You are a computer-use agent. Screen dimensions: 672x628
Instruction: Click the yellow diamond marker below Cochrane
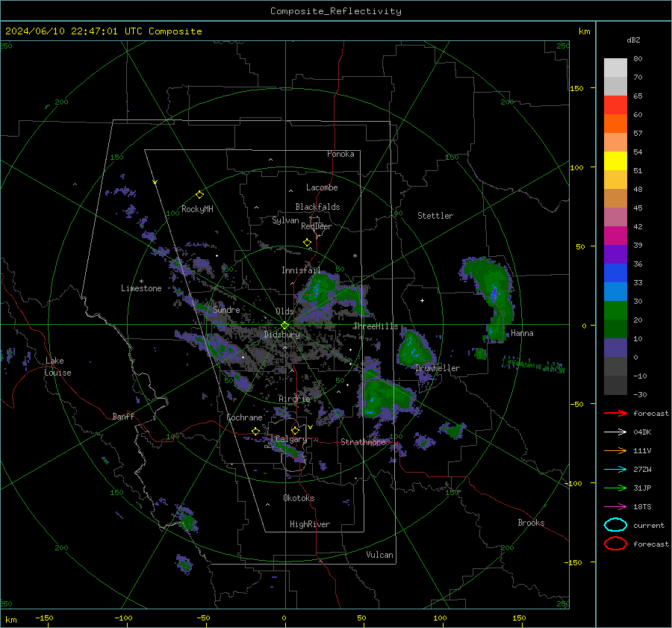pyautogui.click(x=255, y=431)
